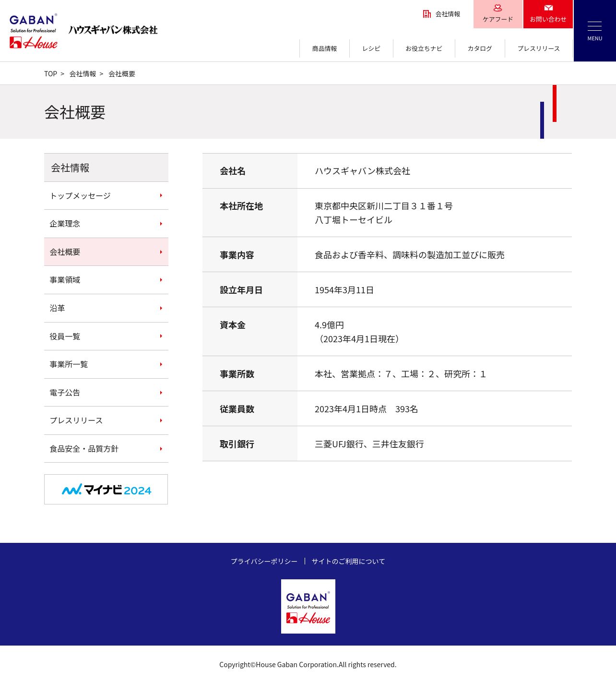616x683 pixels.
Task: Open 電子公告 sidebar item
Action: pyautogui.click(x=106, y=393)
